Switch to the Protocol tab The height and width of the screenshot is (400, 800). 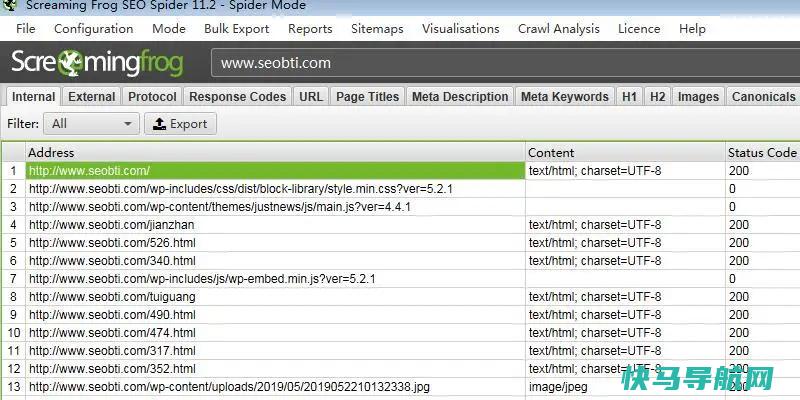152,96
